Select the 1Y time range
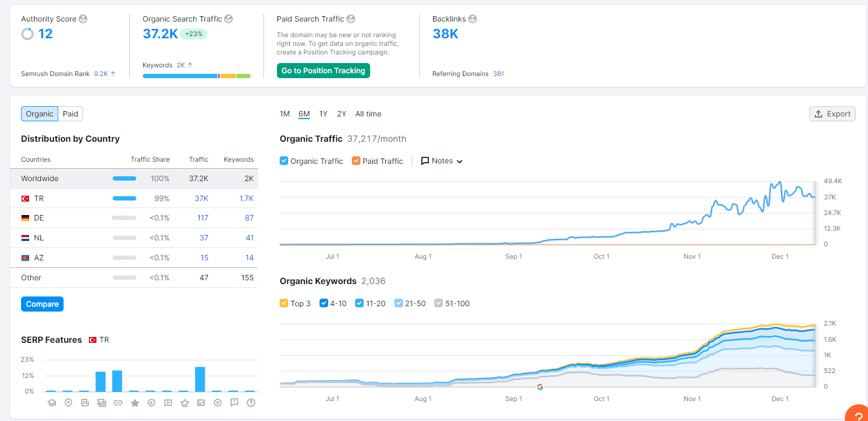 click(x=323, y=114)
